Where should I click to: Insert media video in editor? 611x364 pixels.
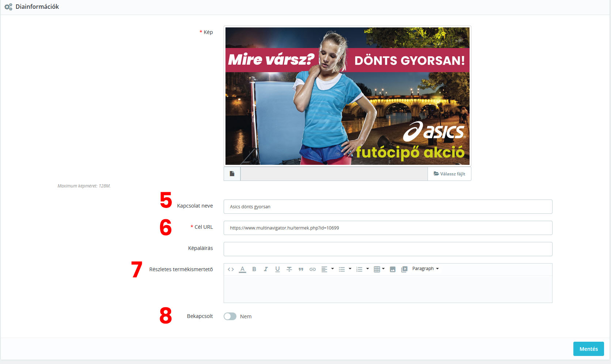coord(404,269)
